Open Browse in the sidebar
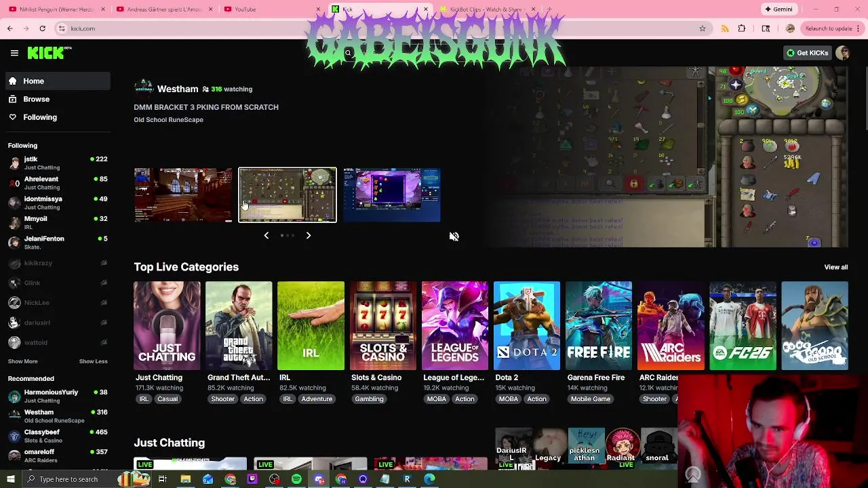This screenshot has width=868, height=488. [x=58, y=99]
